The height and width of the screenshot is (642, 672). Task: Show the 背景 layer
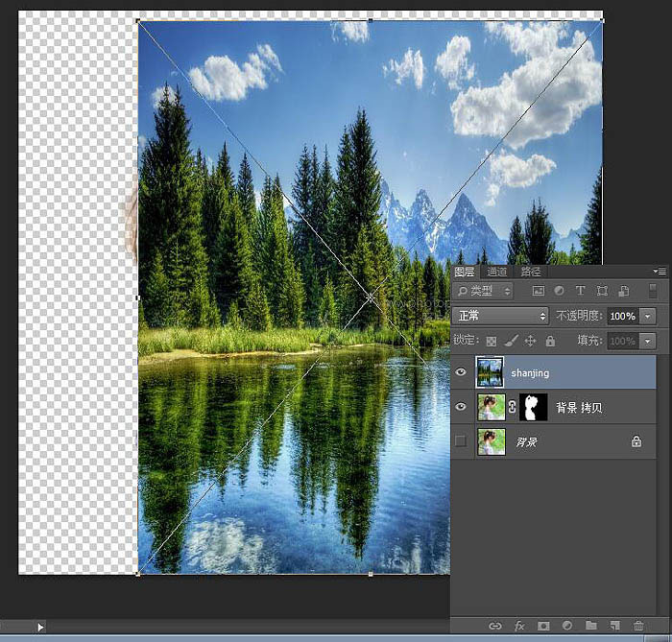pos(461,440)
